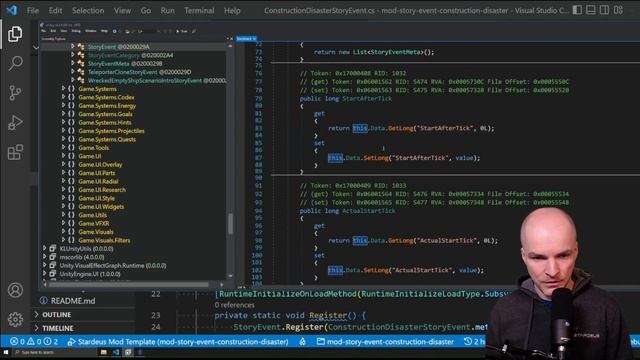Open the Manage gear icon

pyautogui.click(x=15, y=319)
